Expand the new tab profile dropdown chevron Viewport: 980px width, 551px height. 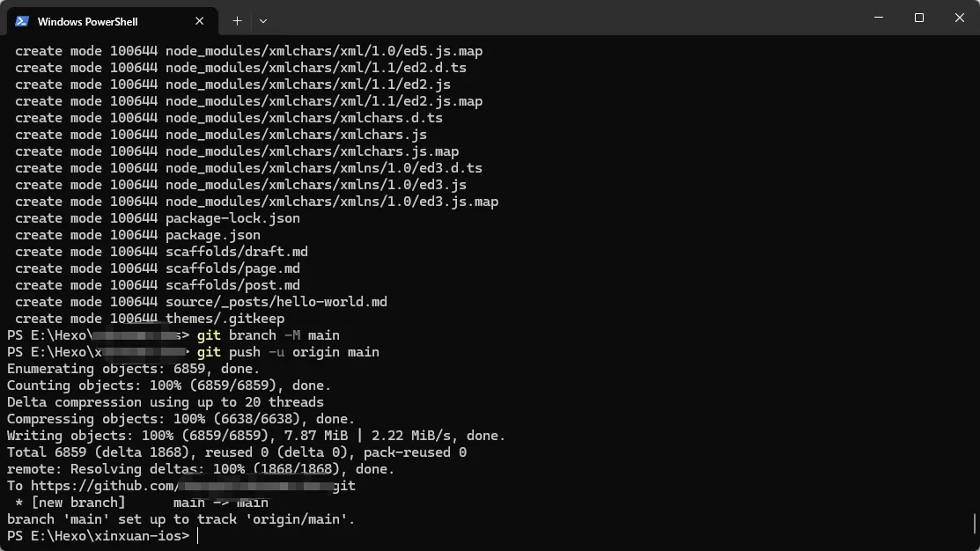point(263,20)
